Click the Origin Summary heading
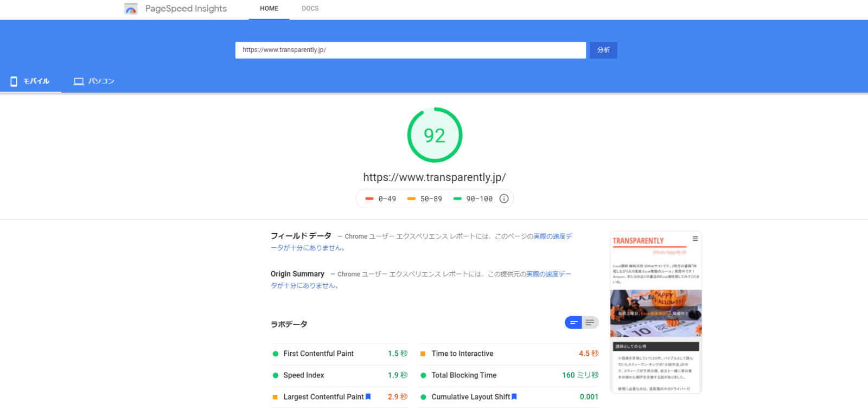 (x=297, y=274)
